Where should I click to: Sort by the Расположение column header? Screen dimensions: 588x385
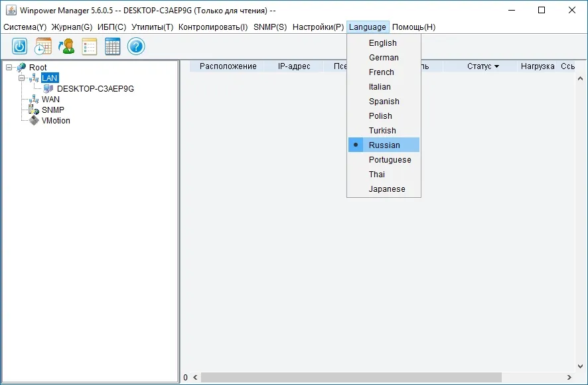point(228,66)
